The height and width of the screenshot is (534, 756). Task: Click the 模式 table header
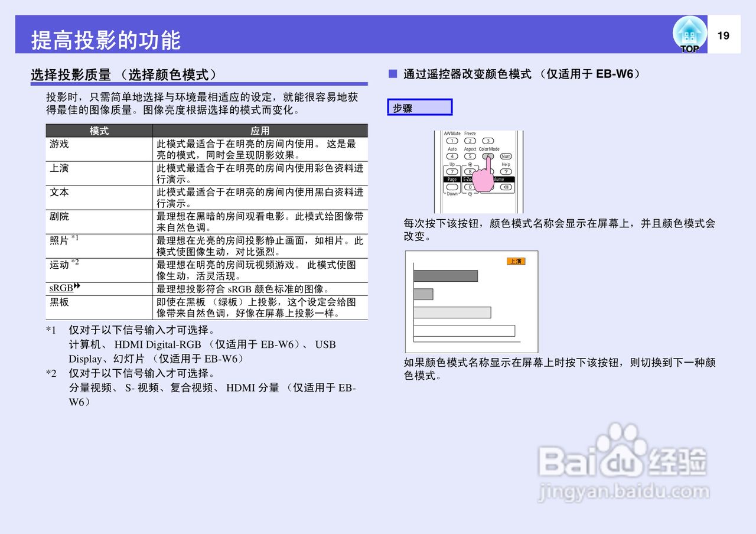pos(99,131)
